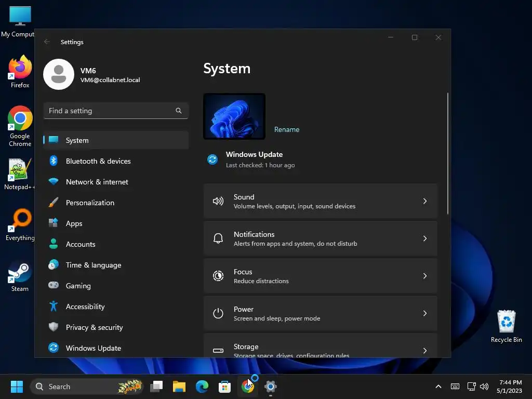Open the System category in sidebar
The image size is (532, 399).
(x=116, y=140)
